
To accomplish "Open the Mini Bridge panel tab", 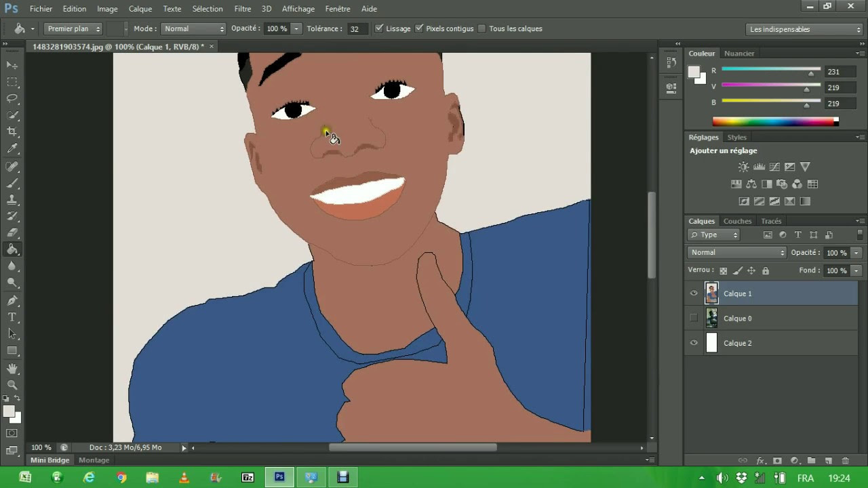I will tap(50, 460).
